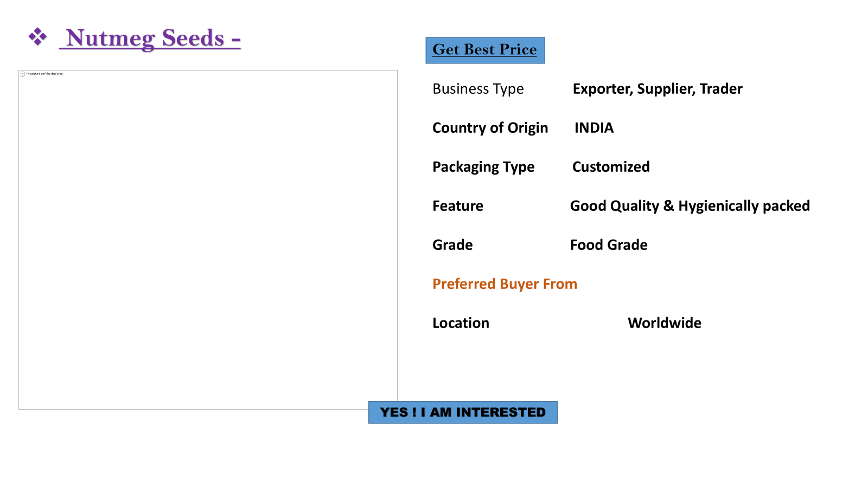This screenshot has width=868, height=488.
Task: Click the purple diamond bullet icon
Action: click(38, 37)
